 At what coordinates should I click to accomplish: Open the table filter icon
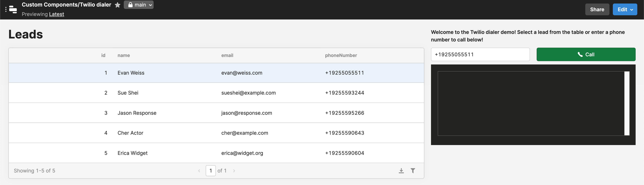(x=413, y=171)
